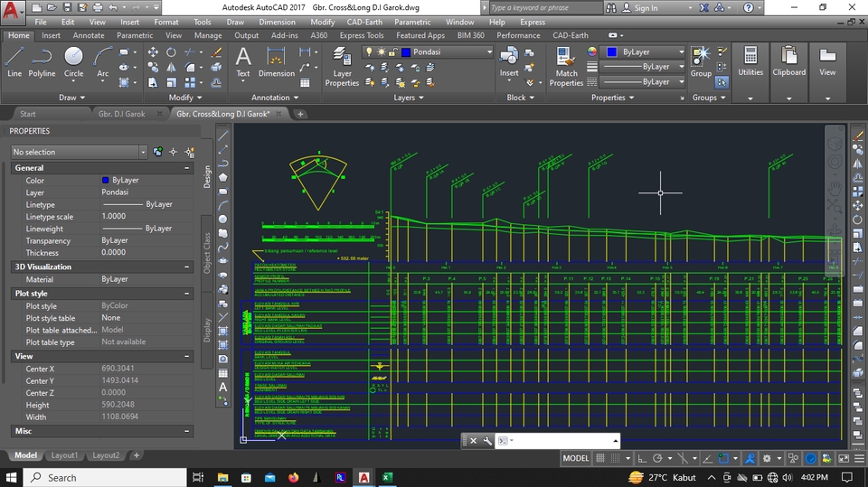Expand the Layers panel flyout

point(409,98)
